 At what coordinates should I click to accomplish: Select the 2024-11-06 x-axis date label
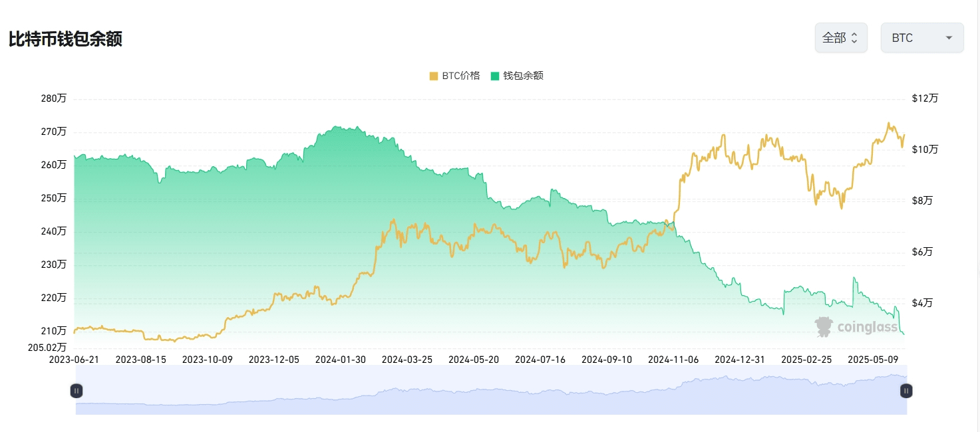pos(673,359)
